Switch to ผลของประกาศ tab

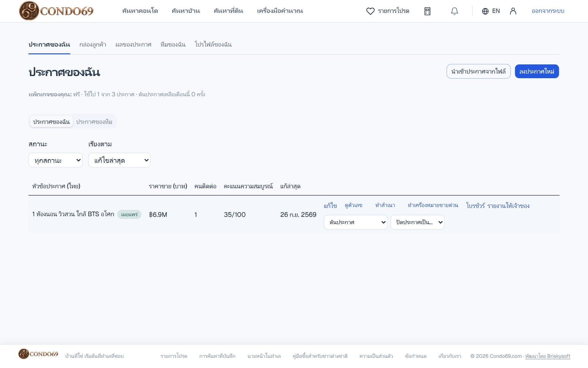coord(133,44)
